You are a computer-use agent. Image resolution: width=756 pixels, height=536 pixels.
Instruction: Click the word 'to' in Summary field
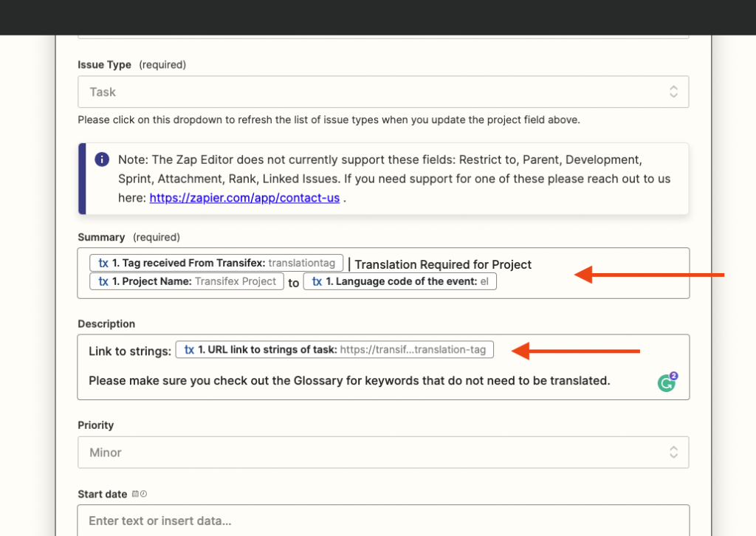[x=293, y=284]
